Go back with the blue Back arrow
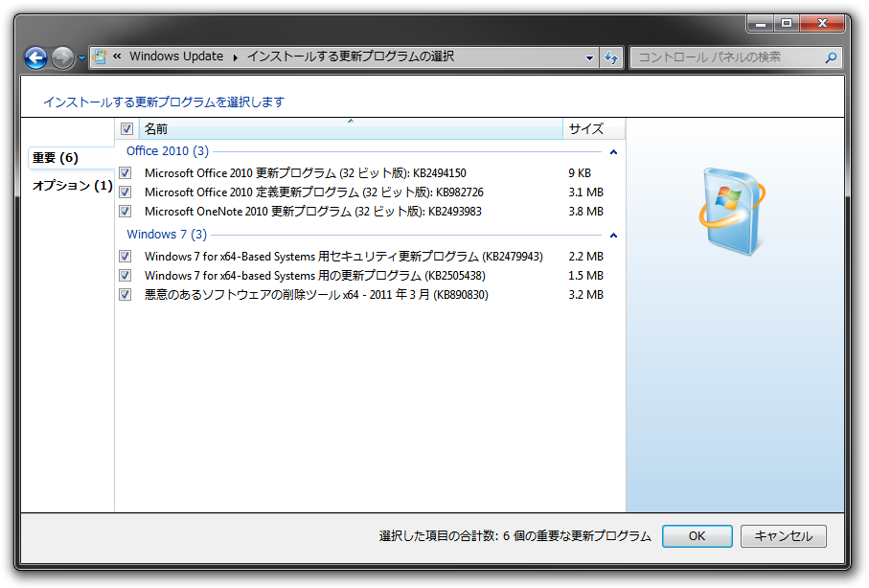This screenshot has width=869, height=588. tap(36, 57)
